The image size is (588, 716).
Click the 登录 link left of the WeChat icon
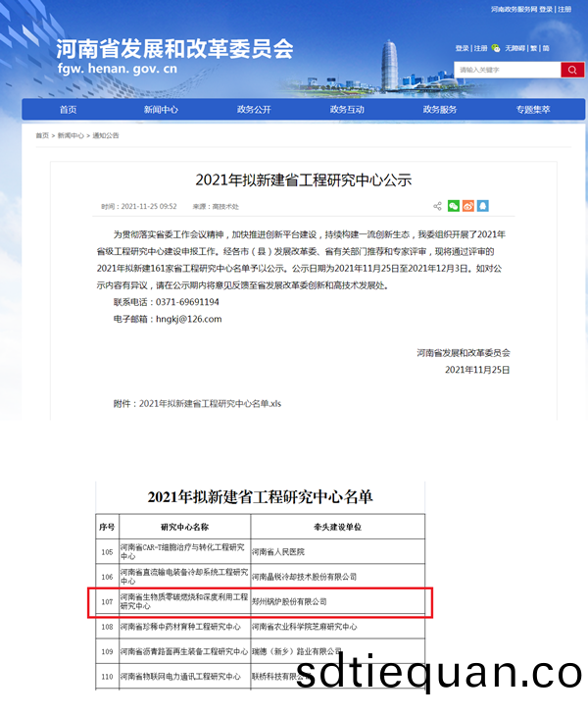click(x=463, y=48)
